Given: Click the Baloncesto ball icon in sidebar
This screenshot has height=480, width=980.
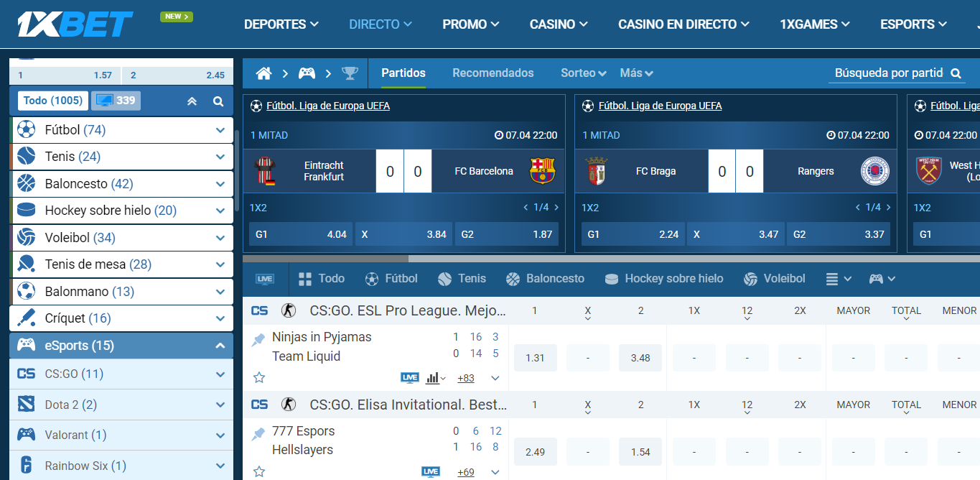Looking at the screenshot, I should point(27,183).
